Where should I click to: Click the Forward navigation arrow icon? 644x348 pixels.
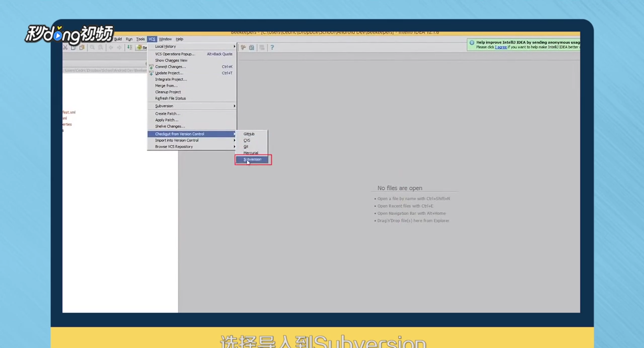pos(119,48)
